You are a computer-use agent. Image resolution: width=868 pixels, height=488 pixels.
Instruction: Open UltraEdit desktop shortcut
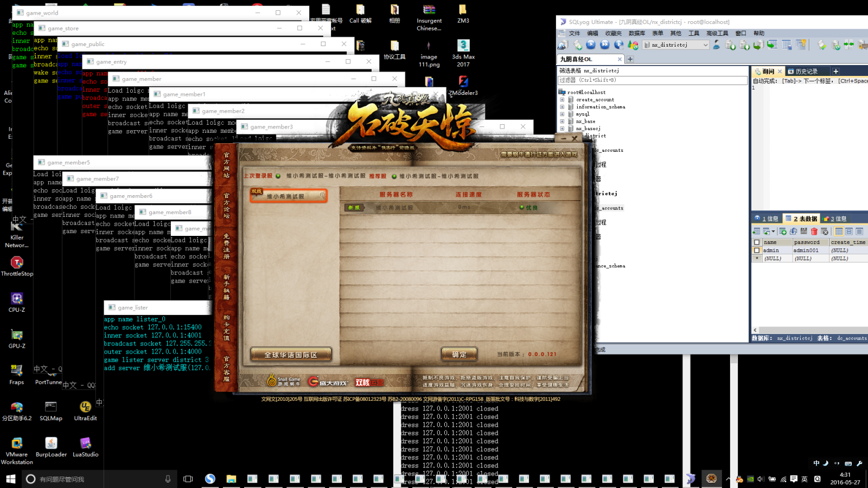click(x=85, y=411)
